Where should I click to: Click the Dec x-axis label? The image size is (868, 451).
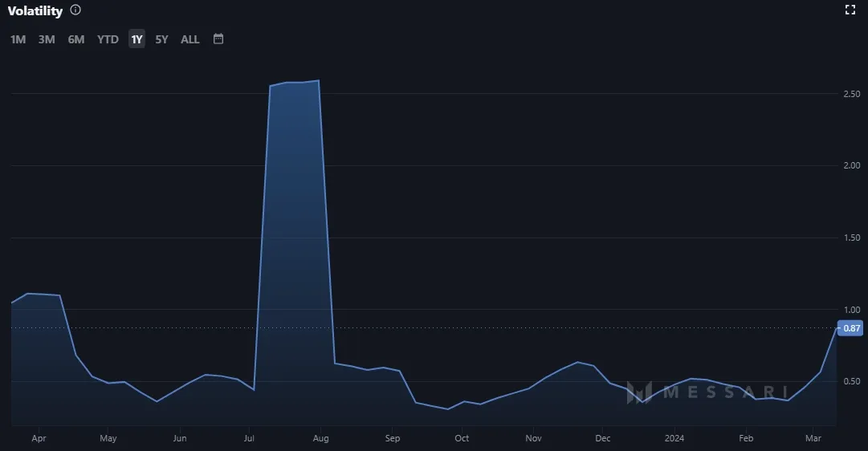coord(603,438)
